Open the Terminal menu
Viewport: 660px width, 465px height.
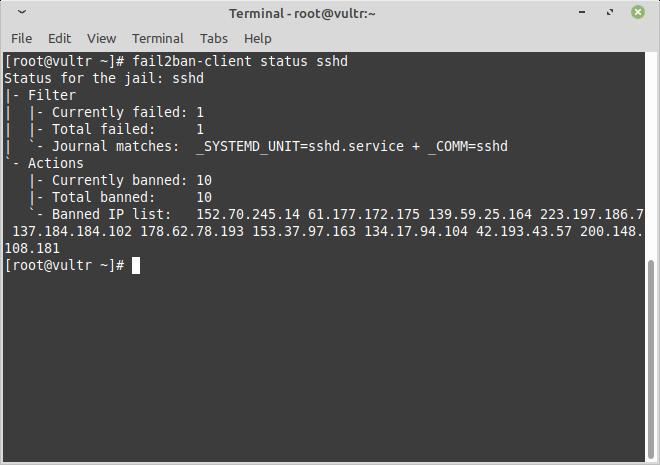tap(158, 39)
